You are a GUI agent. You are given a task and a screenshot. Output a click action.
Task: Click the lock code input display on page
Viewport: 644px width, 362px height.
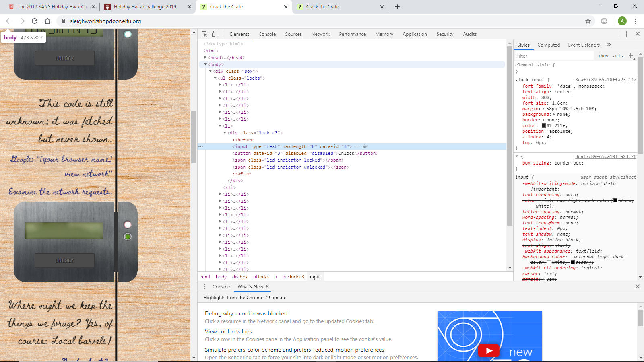pyautogui.click(x=64, y=231)
